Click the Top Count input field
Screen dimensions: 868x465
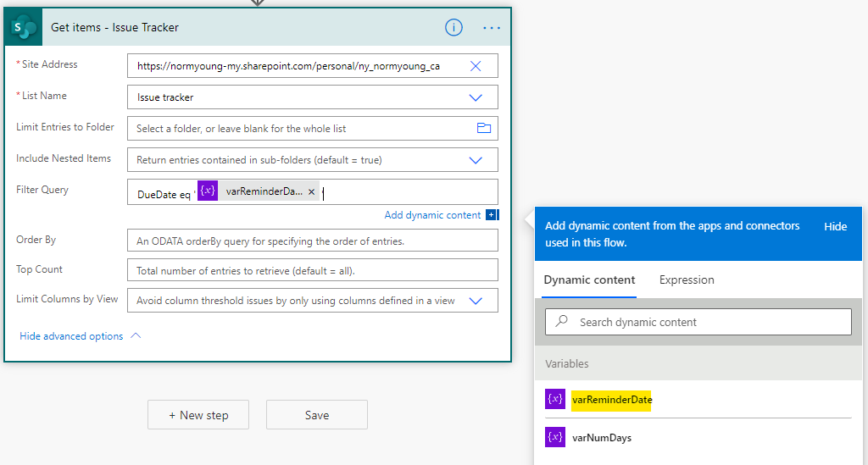point(312,270)
